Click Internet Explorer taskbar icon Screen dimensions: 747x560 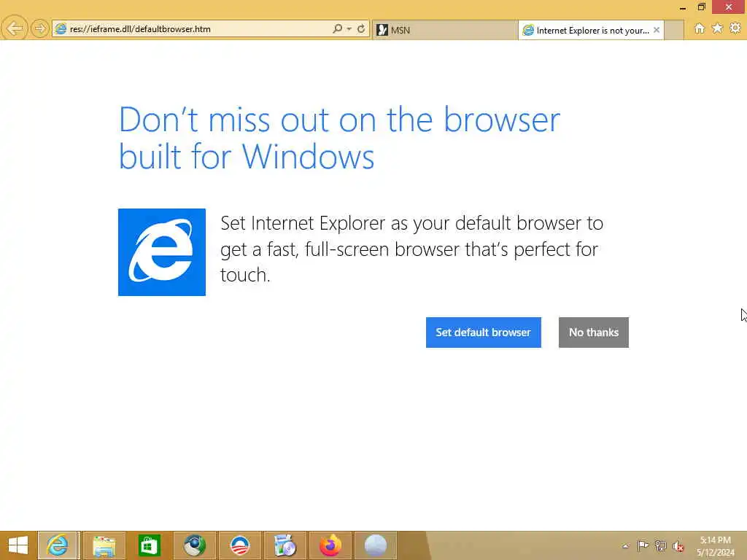point(57,545)
